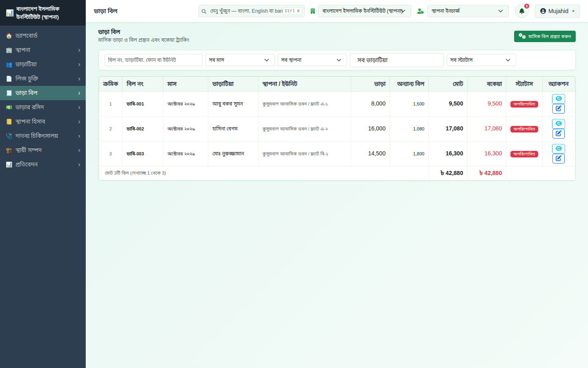Open the সব স্ট্যাটাস status dropdown
The image size is (588, 368).
click(x=481, y=60)
